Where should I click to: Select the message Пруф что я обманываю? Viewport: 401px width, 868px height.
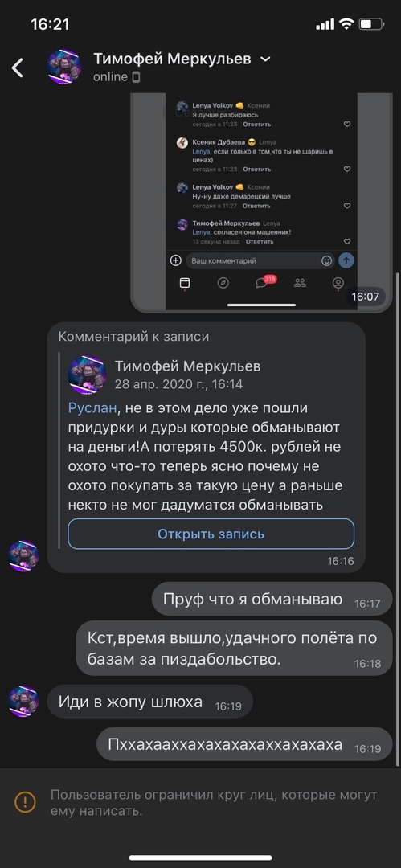click(x=272, y=599)
